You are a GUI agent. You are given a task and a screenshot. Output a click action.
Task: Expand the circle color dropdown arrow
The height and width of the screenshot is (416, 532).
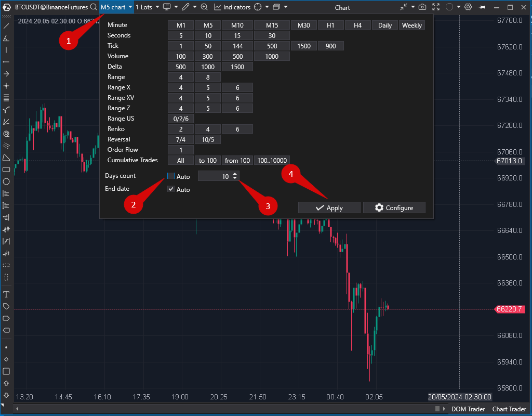click(459, 7)
